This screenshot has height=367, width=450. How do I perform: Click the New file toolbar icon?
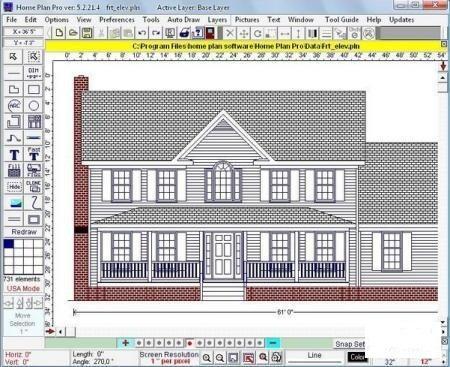[59, 33]
